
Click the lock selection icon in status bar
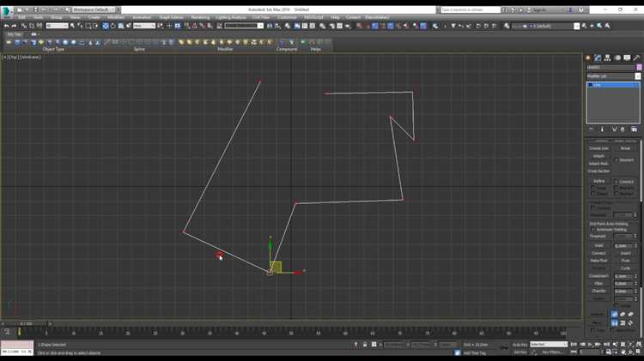[x=365, y=345]
